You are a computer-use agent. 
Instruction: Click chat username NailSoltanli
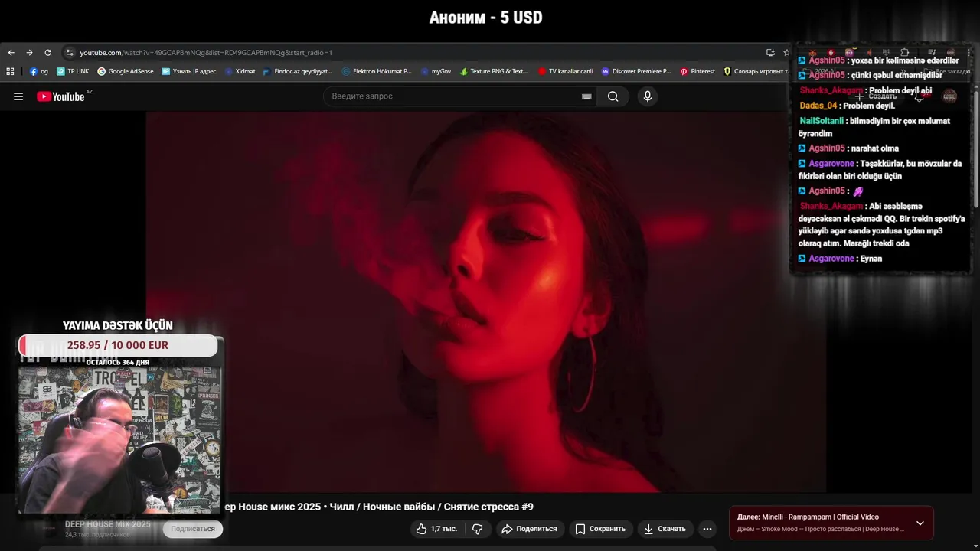point(822,121)
